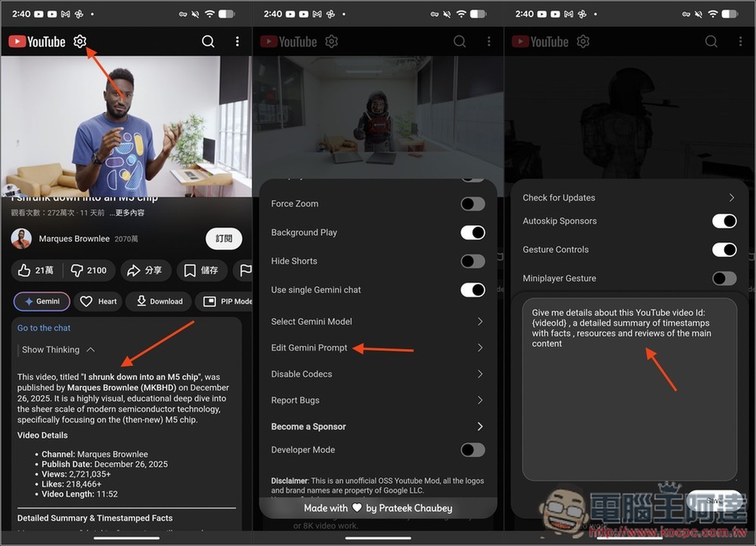Viewport: 756px width, 546px height.
Task: Enable Hide Shorts
Action: pos(472,261)
